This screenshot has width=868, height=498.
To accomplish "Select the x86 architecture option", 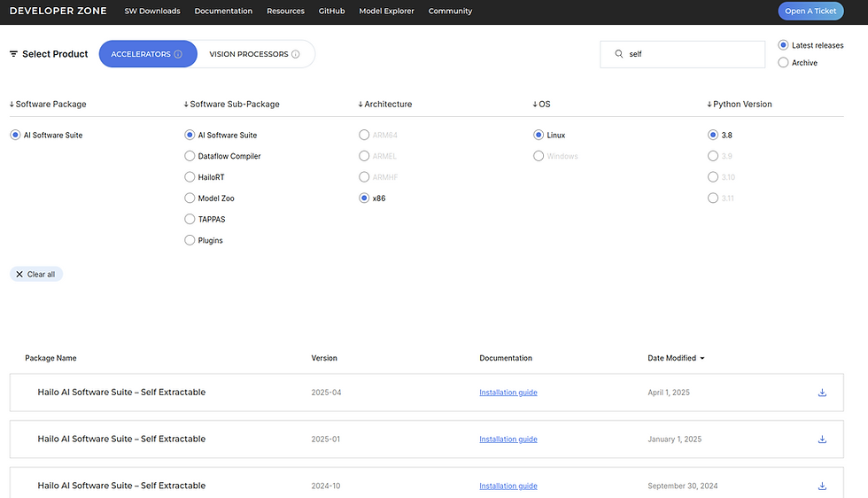I will pyautogui.click(x=364, y=198).
